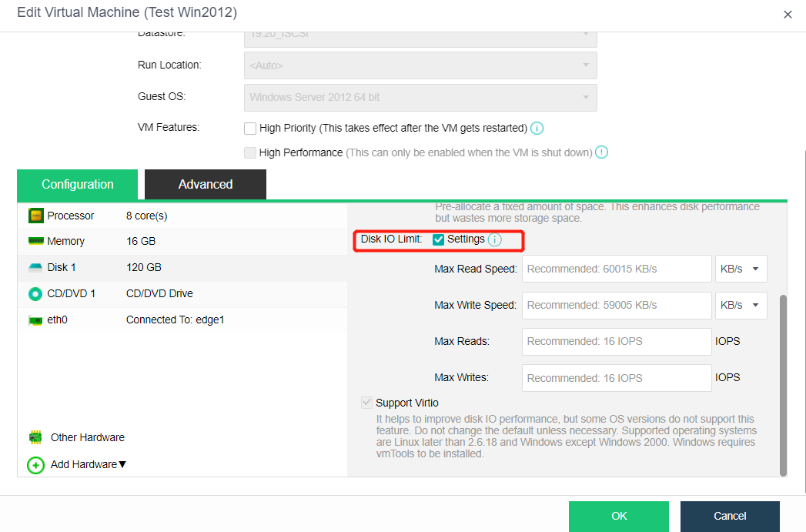Focus the Max Read Speed input field
806x532 pixels.
tap(617, 269)
